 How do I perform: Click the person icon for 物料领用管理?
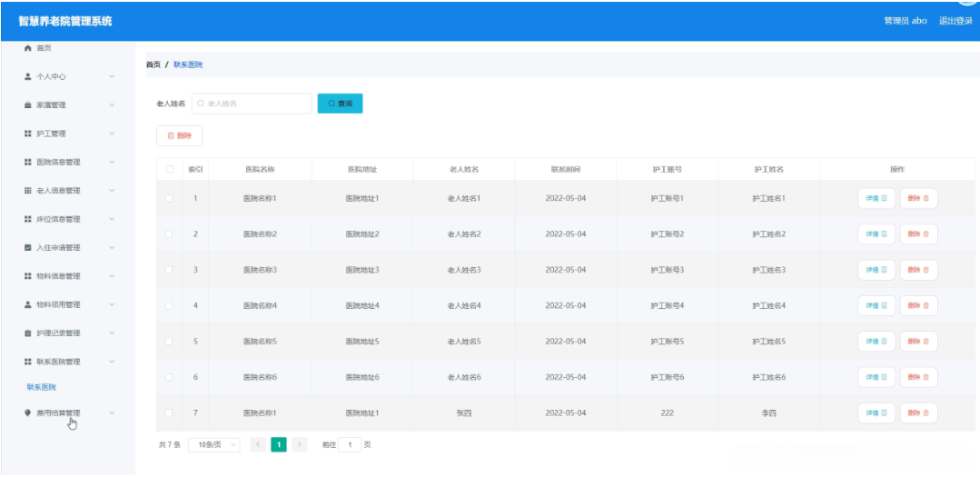coord(27,304)
